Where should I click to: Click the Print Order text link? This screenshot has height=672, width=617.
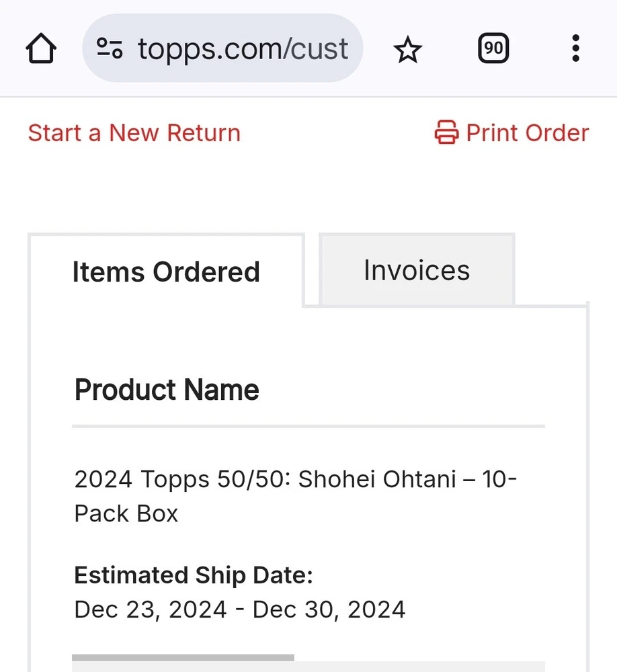click(527, 132)
